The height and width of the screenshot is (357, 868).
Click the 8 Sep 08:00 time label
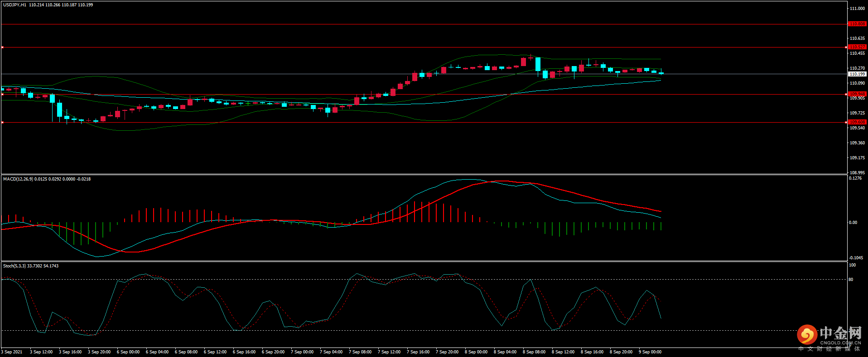[x=534, y=352]
